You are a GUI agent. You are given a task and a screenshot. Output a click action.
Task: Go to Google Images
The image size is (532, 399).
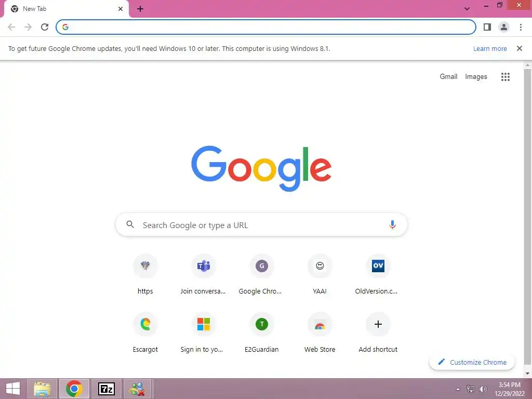tap(476, 77)
